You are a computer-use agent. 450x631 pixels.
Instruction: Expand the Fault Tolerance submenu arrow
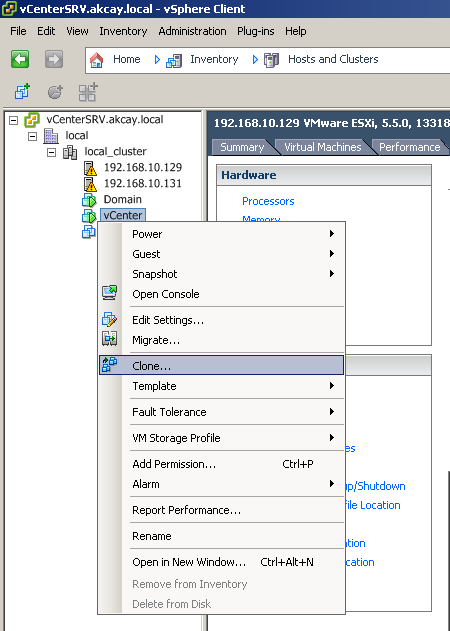pos(332,411)
